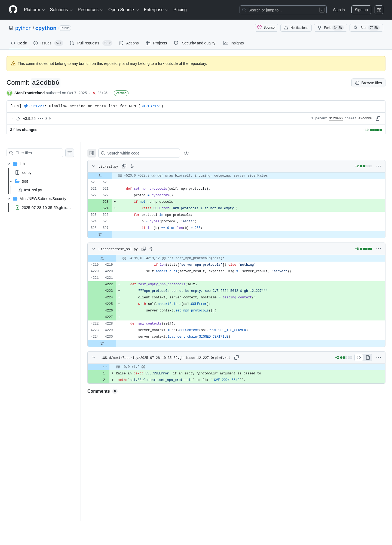Open the Platform dropdown menu
The height and width of the screenshot is (545, 392).
point(34,10)
